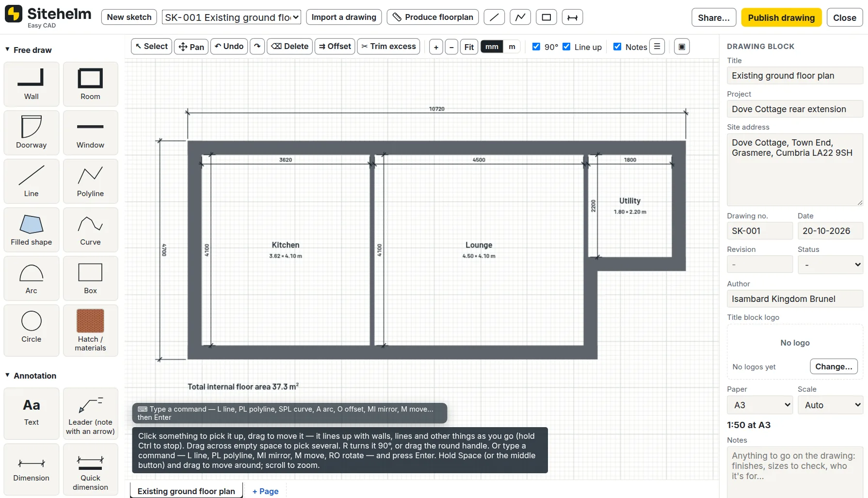Open the Share... dialog
This screenshot has width=868, height=498.
click(x=714, y=17)
